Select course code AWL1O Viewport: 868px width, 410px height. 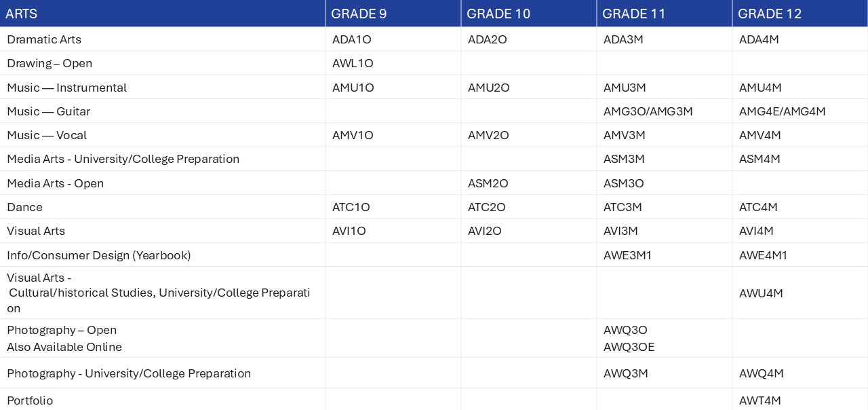(x=353, y=63)
